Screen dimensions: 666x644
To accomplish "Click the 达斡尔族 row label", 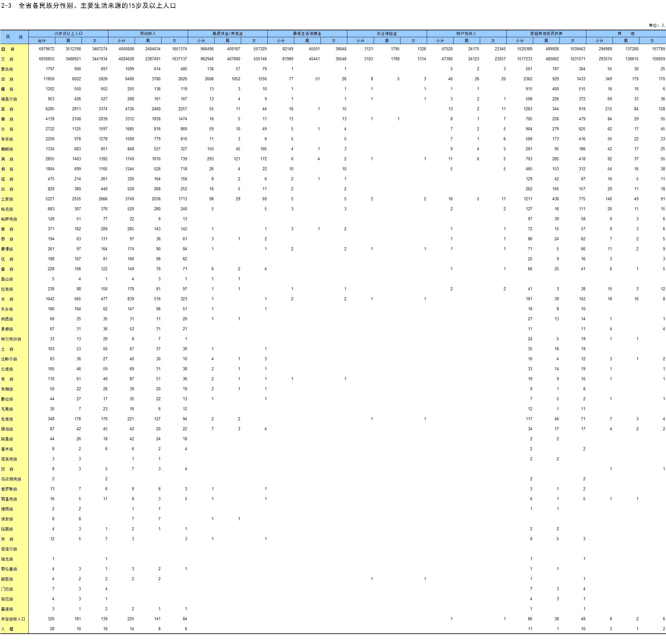I will click(9, 359).
